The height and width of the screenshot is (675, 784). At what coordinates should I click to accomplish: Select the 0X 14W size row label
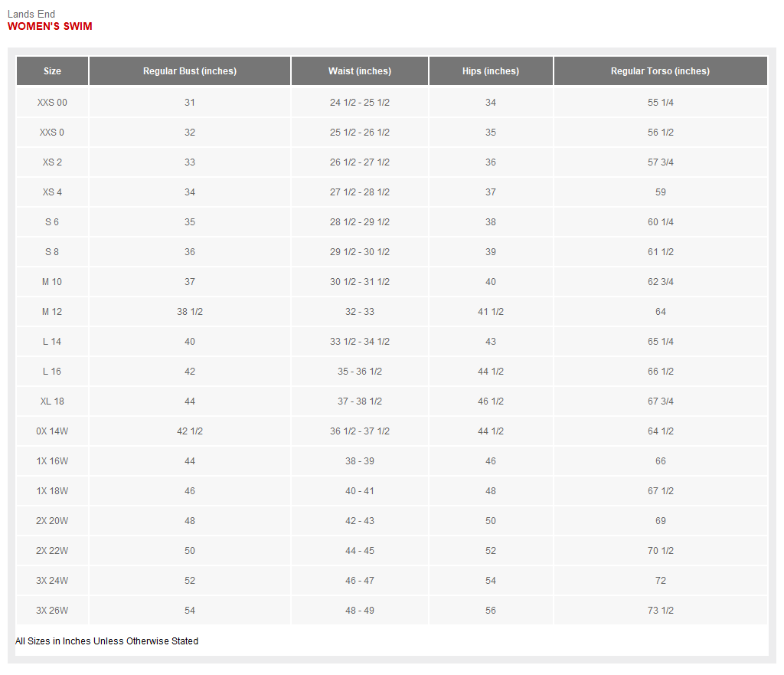[52, 431]
